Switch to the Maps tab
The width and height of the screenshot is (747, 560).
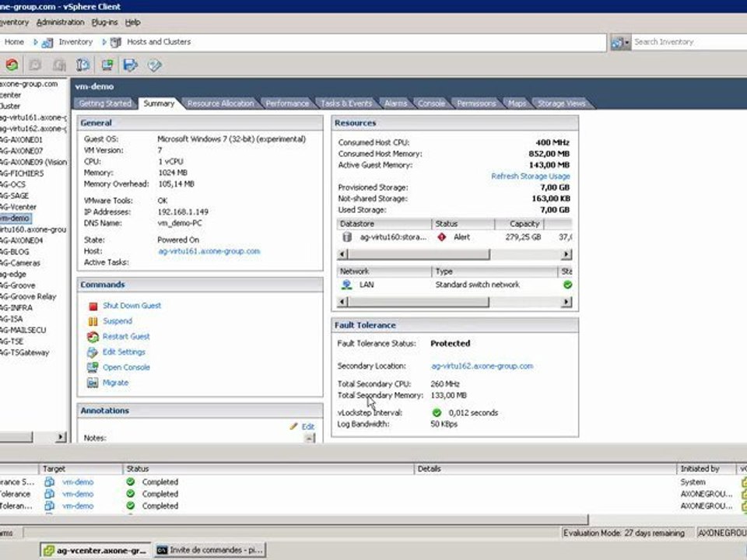pyautogui.click(x=517, y=103)
